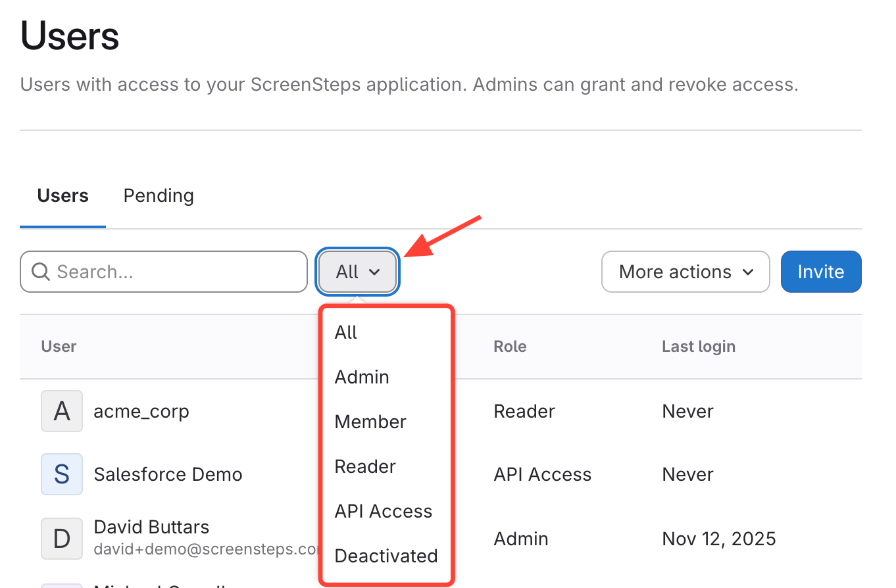The width and height of the screenshot is (896, 588).
Task: Click the search magnifier icon
Action: (41, 272)
